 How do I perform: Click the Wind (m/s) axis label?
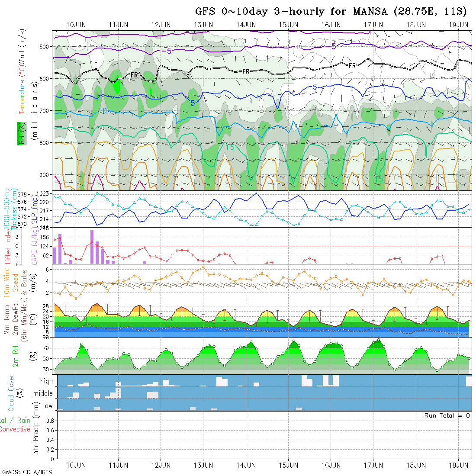pyautogui.click(x=22, y=47)
